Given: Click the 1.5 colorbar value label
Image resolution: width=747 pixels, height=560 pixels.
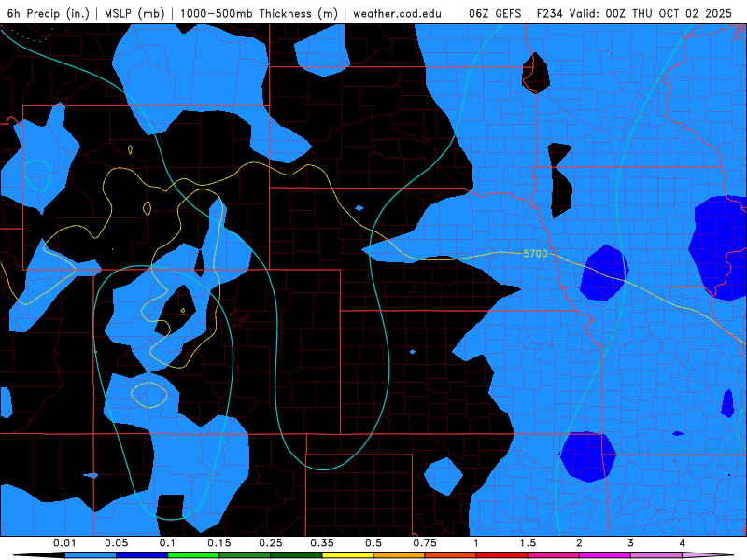Looking at the screenshot, I should [x=528, y=543].
